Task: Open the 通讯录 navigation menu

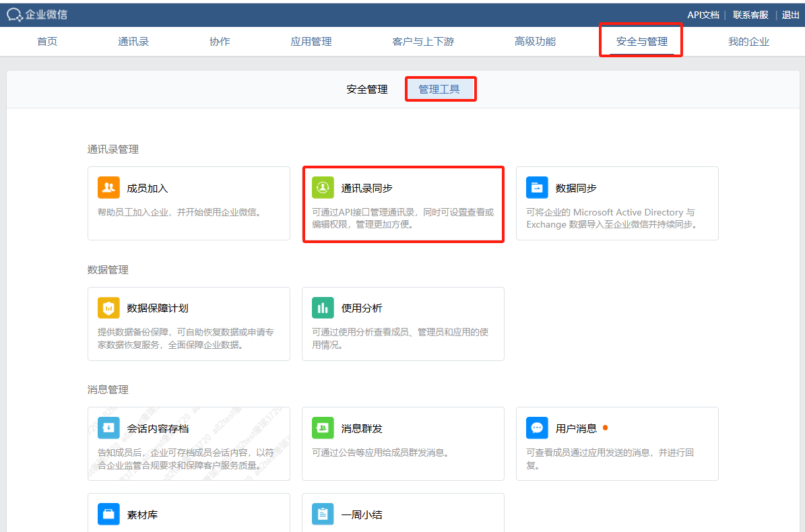Action: pyautogui.click(x=133, y=42)
